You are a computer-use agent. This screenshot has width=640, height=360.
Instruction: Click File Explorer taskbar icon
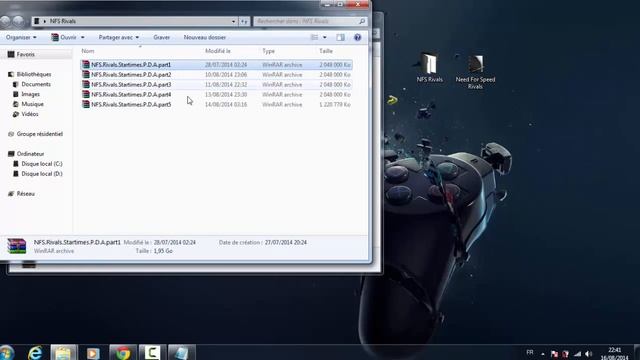point(63,353)
